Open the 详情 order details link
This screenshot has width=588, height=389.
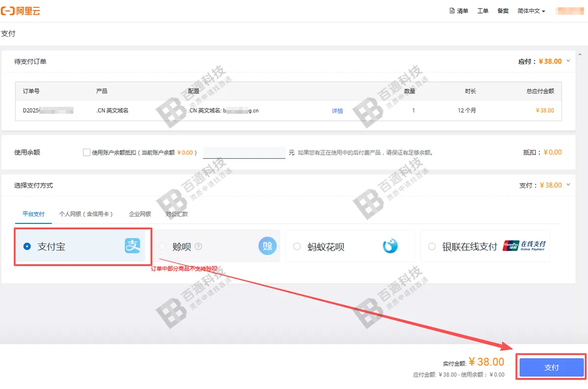click(337, 111)
